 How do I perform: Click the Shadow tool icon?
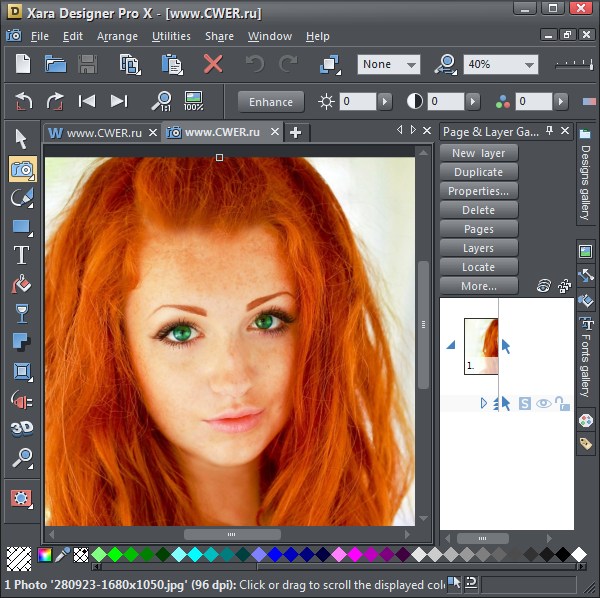point(21,342)
